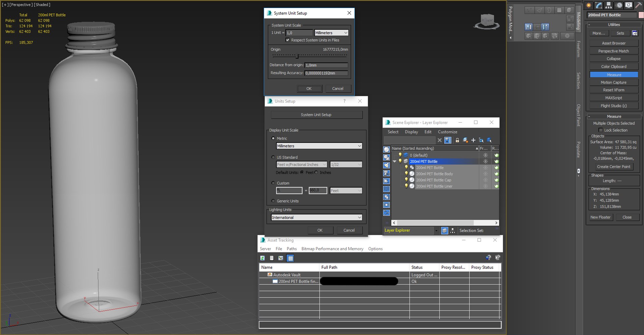The image size is (644, 335).
Task: Select the Generic Units radio button
Action: click(x=273, y=201)
